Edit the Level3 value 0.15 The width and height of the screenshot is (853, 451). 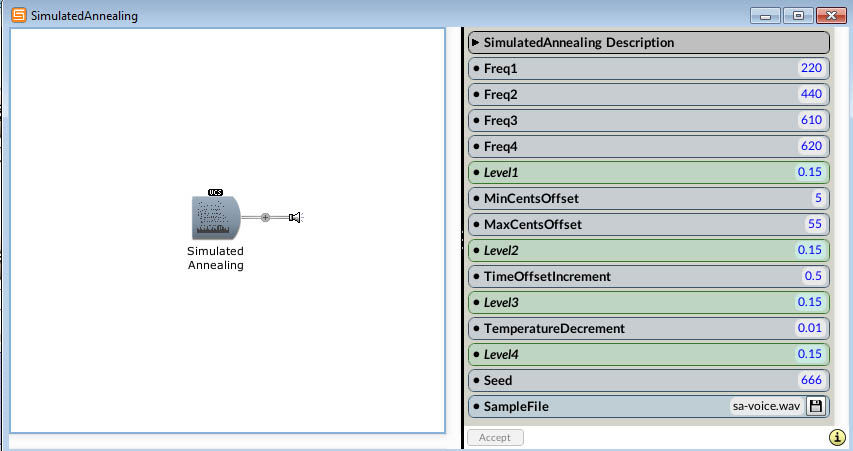tap(809, 302)
